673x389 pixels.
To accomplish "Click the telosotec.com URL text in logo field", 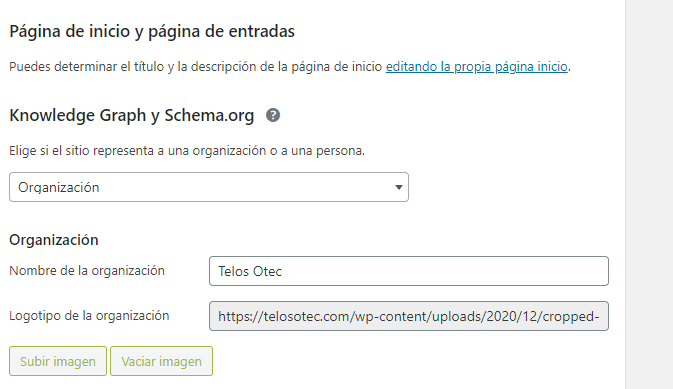I will [x=409, y=316].
